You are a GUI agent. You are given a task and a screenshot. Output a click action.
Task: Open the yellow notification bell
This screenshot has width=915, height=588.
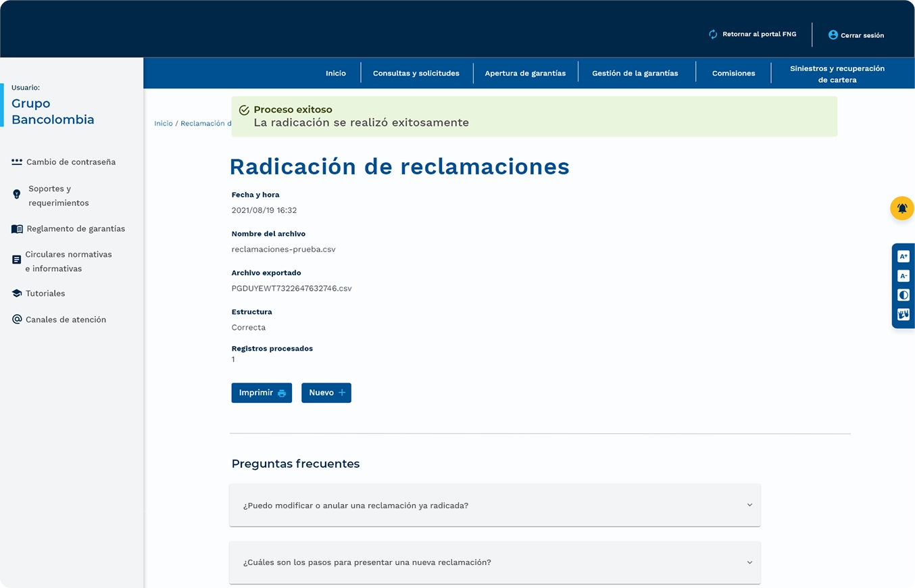(902, 208)
